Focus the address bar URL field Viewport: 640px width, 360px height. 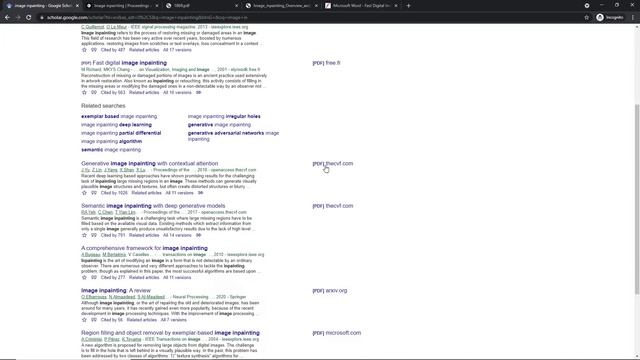[x=310, y=18]
